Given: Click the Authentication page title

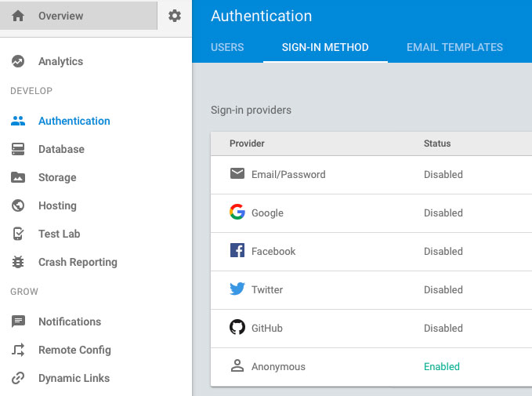Looking at the screenshot, I should (261, 16).
